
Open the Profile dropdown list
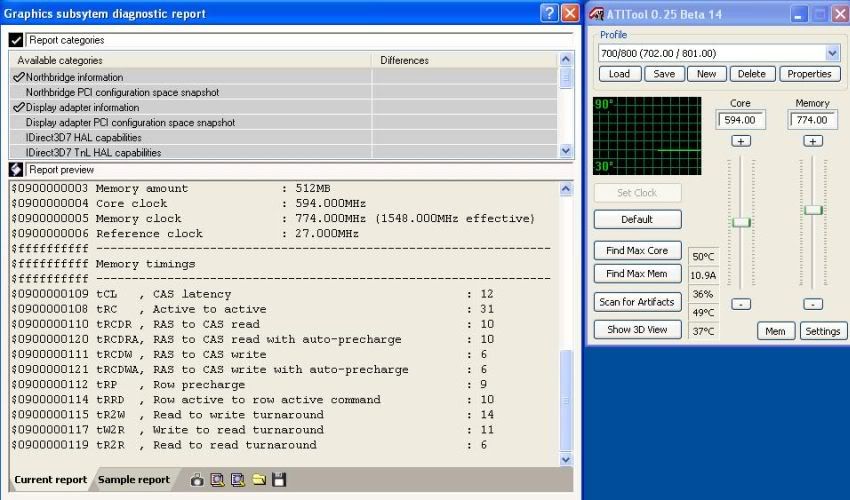tap(832, 53)
